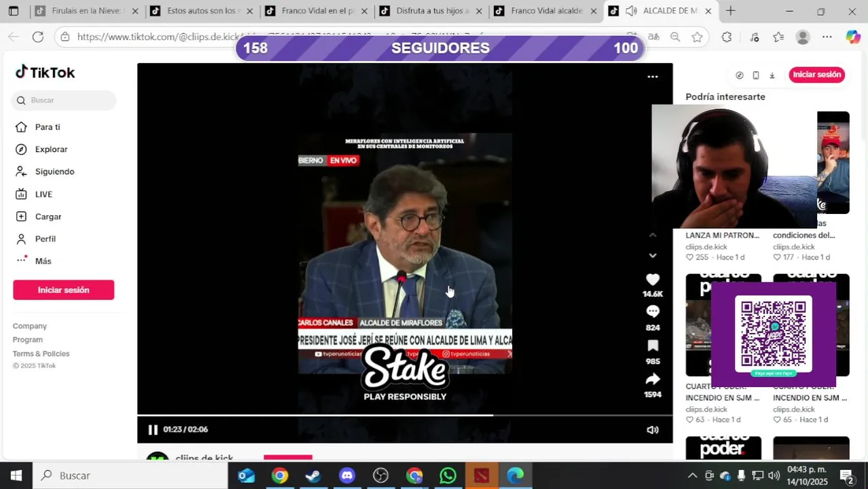Close the Firulais en la Nieve tab

coord(134,11)
